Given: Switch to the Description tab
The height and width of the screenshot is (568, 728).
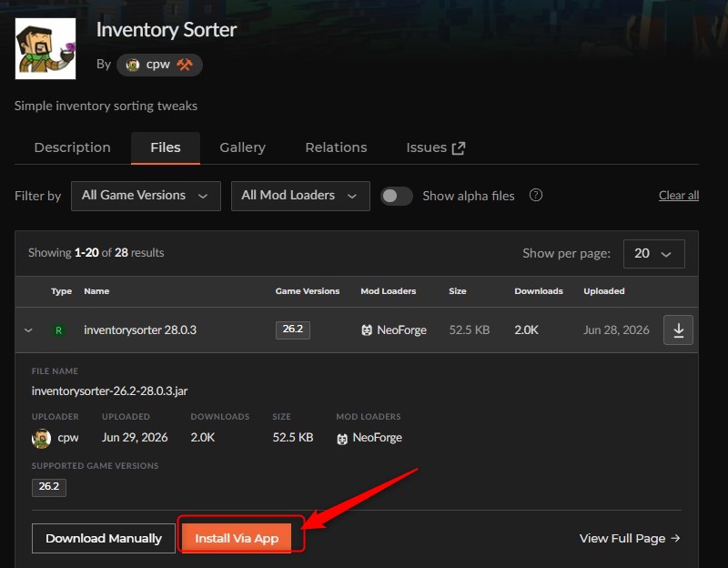Looking at the screenshot, I should coord(73,147).
